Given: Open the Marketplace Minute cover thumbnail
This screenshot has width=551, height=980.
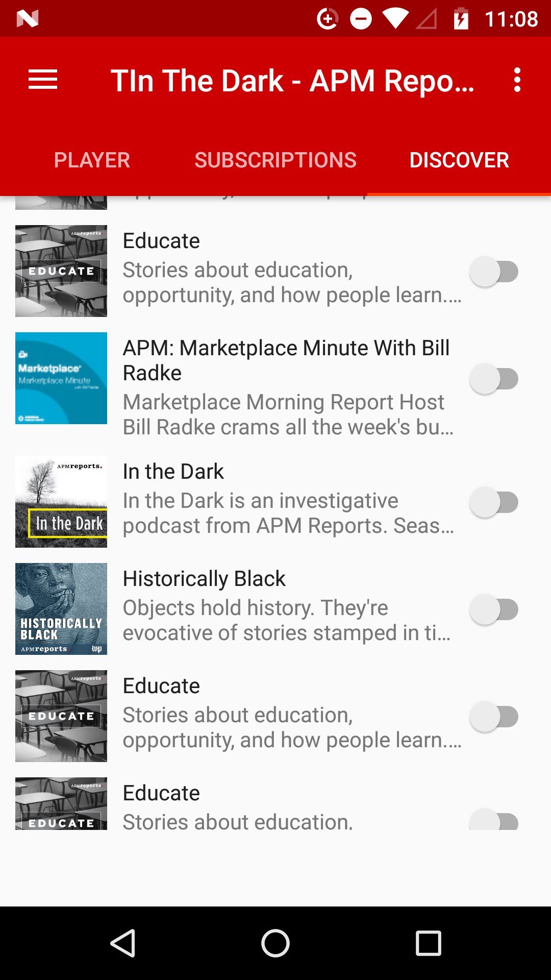Looking at the screenshot, I should coord(61,378).
